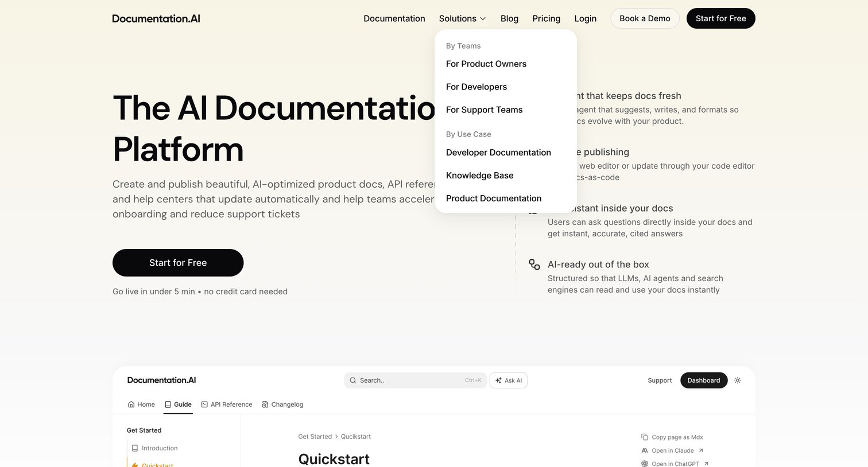The image size is (868, 467).
Task: Click Open in Claude
Action: tap(672, 450)
